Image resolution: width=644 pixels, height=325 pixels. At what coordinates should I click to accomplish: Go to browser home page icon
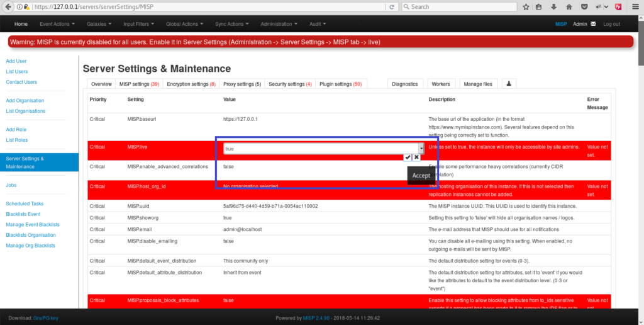coord(569,7)
